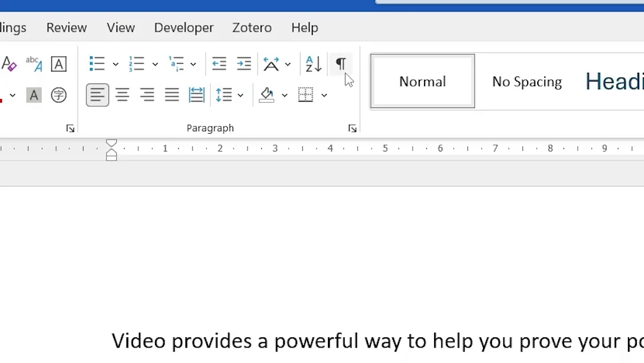Click the first line indent marker
Viewport: 644px width, 363px height.
pyautogui.click(x=112, y=143)
